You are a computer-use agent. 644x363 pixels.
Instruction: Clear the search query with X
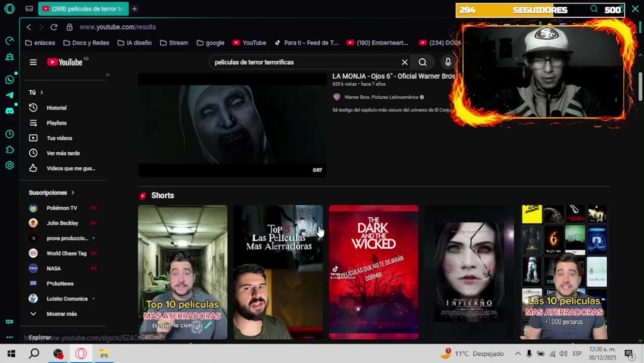(404, 62)
